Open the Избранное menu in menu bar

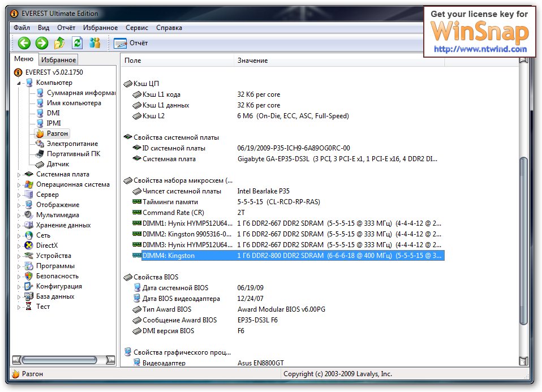(x=100, y=28)
